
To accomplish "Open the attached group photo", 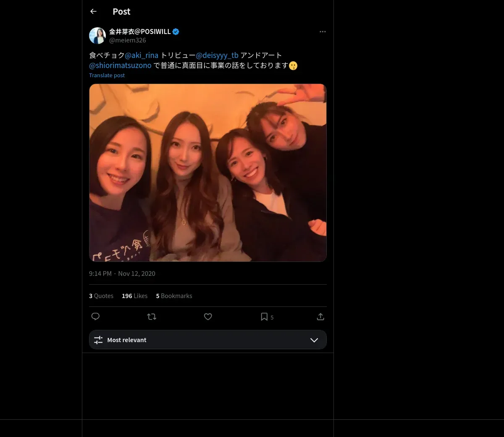I will point(207,173).
